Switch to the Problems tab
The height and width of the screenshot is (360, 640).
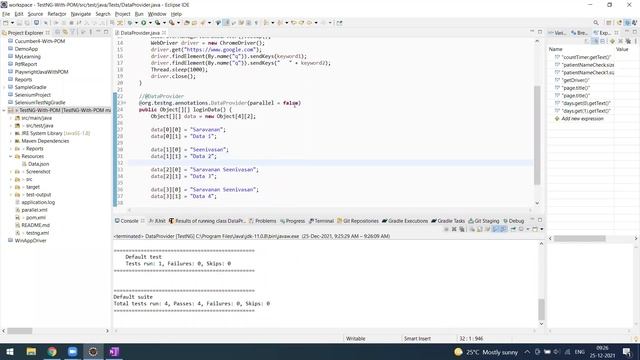[262, 221]
